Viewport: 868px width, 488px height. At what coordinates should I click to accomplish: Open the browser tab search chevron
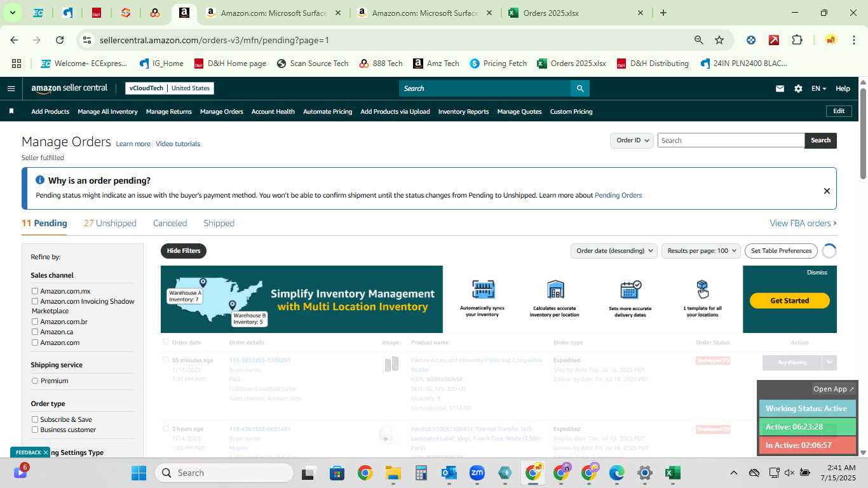[12, 13]
